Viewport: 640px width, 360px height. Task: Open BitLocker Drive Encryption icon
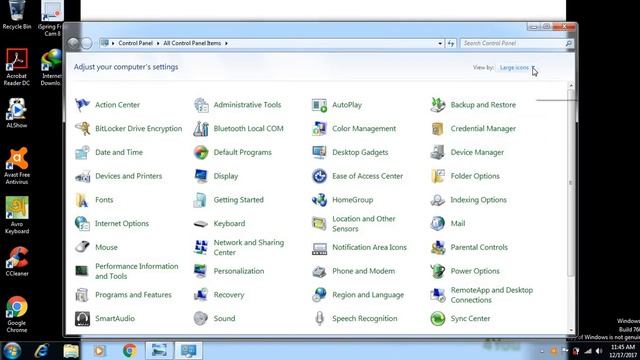coord(82,129)
